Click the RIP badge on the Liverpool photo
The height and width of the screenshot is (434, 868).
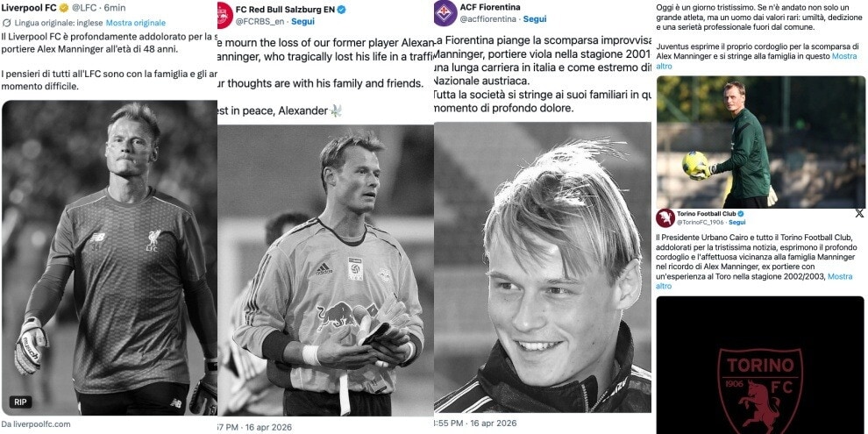21,402
